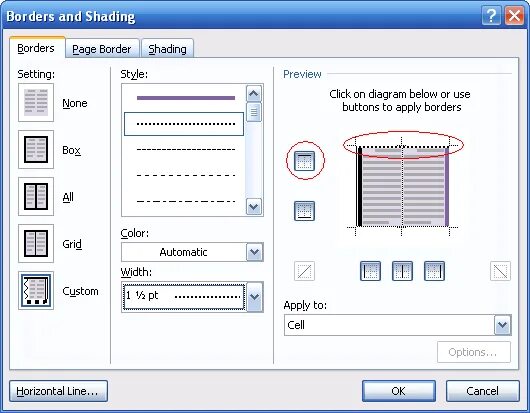Select the Custom border setting icon

[x=36, y=290]
